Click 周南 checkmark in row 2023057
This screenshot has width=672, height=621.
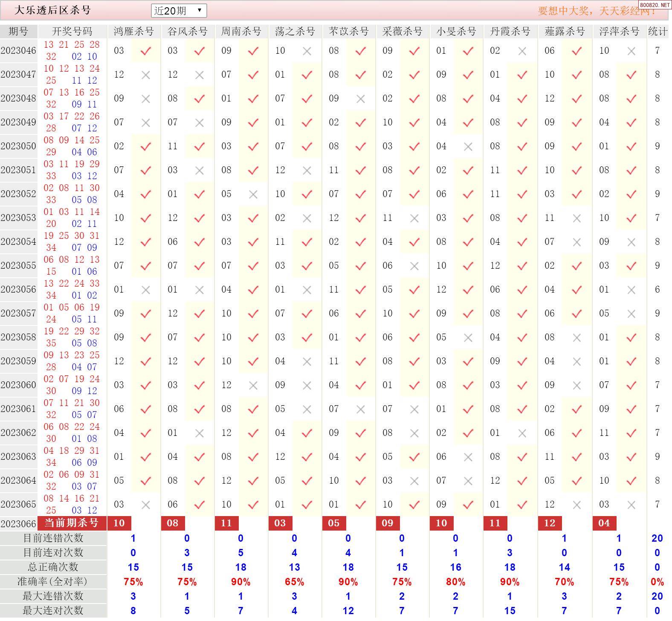coord(253,313)
